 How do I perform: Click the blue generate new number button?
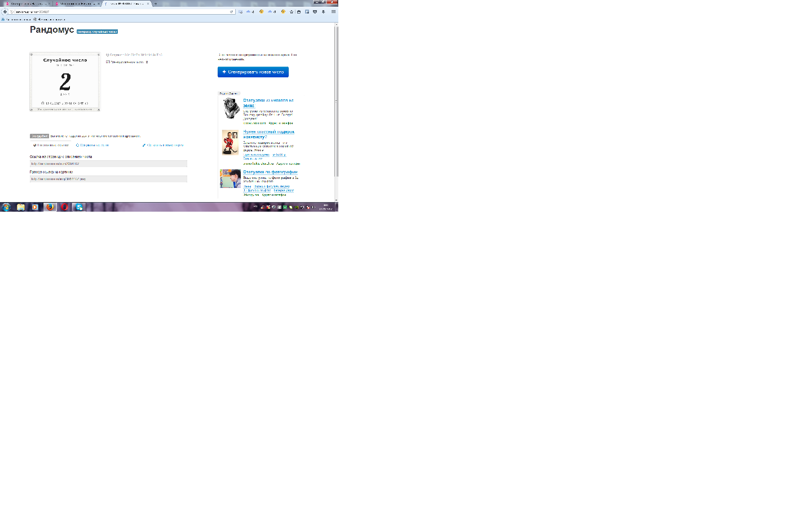[253, 72]
